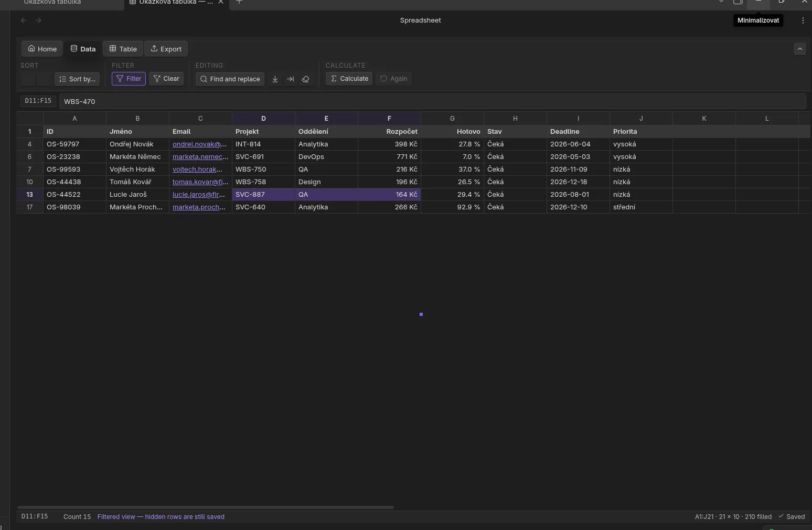The width and height of the screenshot is (812, 530).
Task: Select row 13 header
Action: (x=30, y=195)
